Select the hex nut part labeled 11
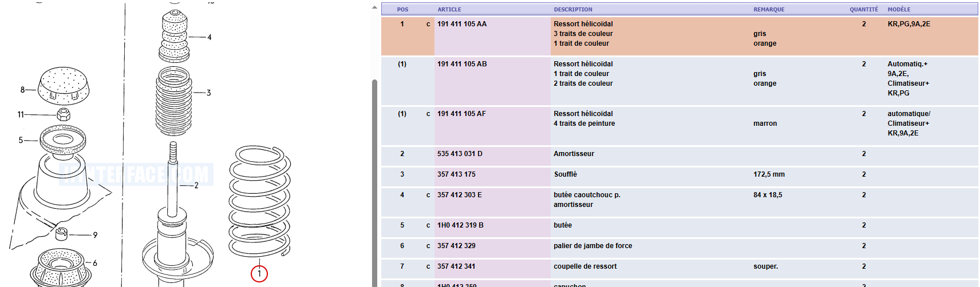 tap(64, 114)
